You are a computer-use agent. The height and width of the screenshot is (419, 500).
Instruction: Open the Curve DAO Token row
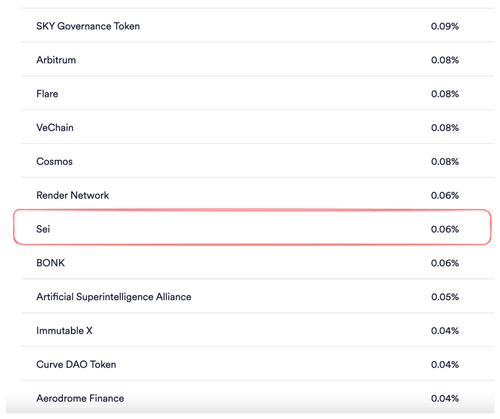coord(257,364)
